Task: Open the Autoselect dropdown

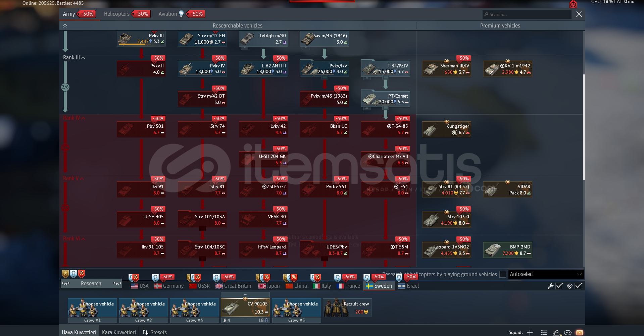Action: click(546, 274)
